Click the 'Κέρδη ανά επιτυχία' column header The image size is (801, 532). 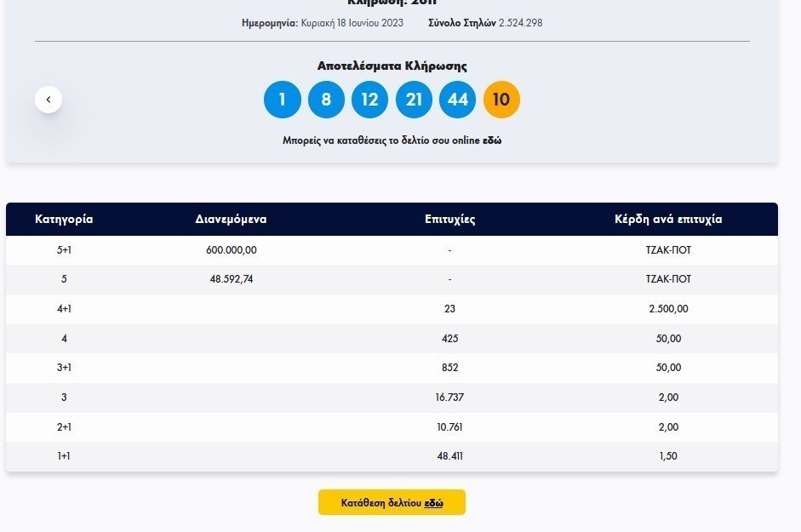668,219
